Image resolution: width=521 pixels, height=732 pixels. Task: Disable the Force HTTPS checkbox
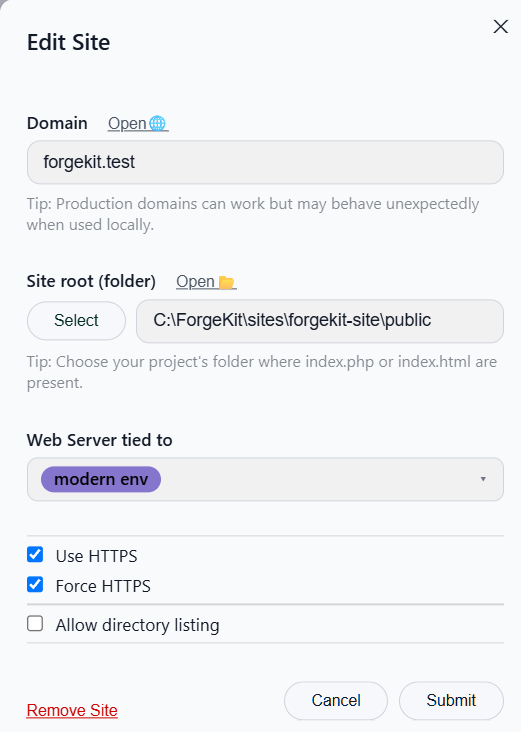coord(35,584)
